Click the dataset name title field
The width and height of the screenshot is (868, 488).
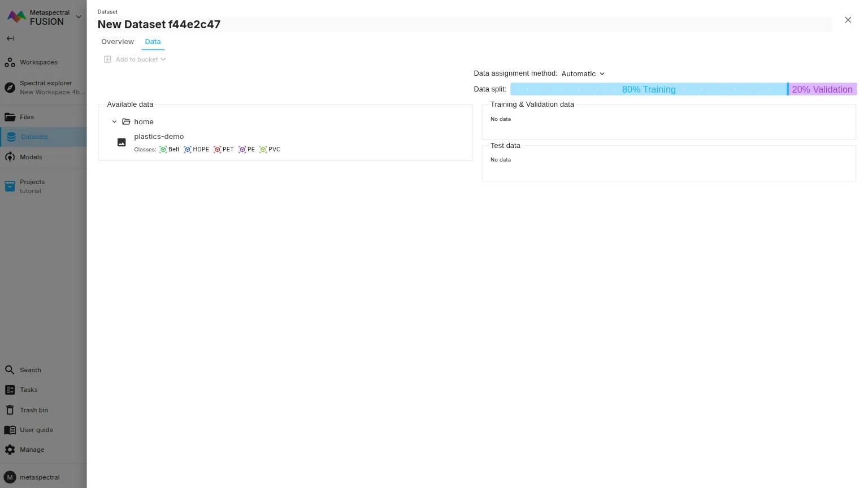coord(463,24)
